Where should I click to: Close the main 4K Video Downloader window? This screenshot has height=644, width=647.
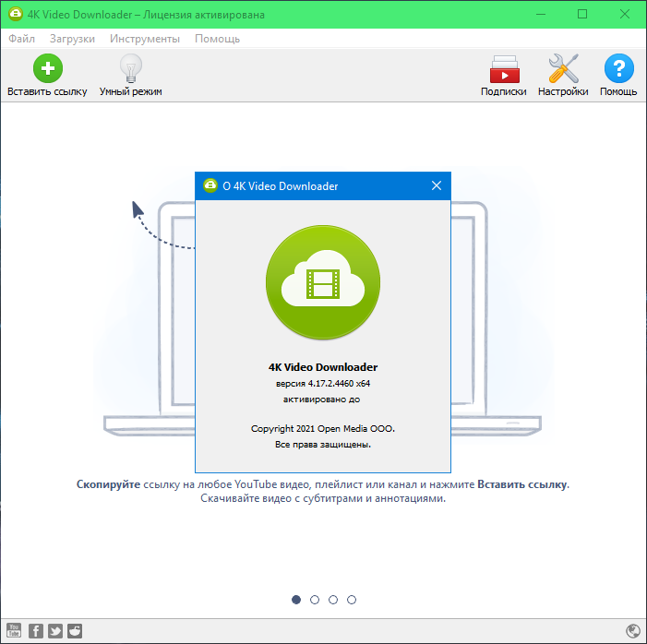pyautogui.click(x=625, y=14)
